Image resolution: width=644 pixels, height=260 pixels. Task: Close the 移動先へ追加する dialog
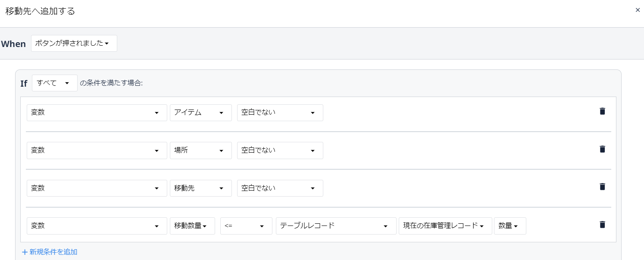[638, 10]
